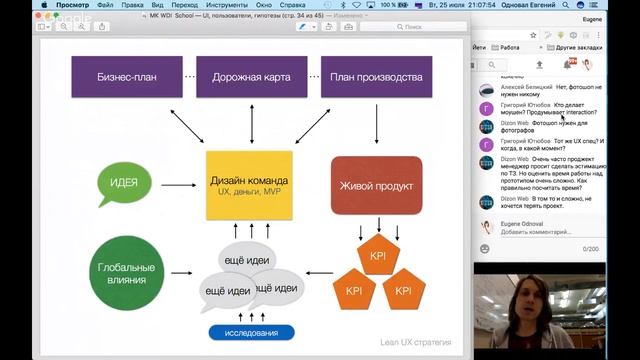Click the Бизнес-план purple box on slide
Screen dimensions: 640x360
click(127, 77)
